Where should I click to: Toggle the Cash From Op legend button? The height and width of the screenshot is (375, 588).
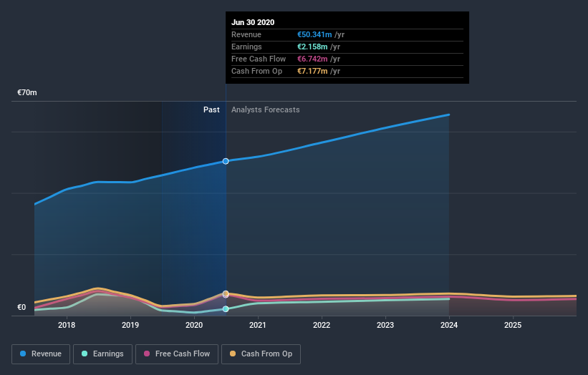(261, 354)
